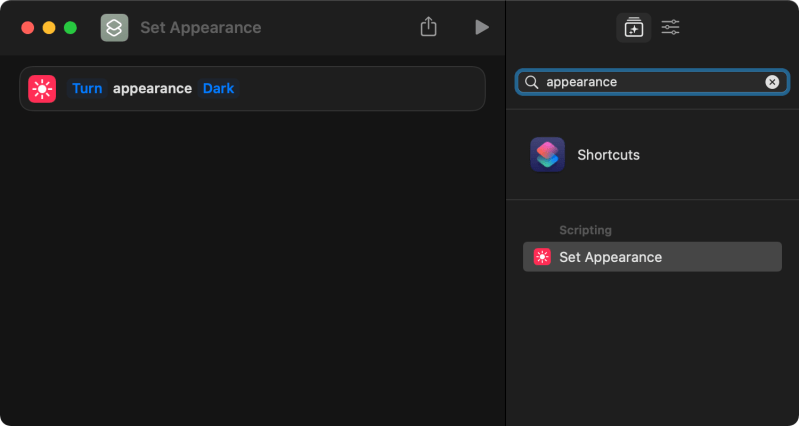Change the Dark appearance parameter
The width and height of the screenshot is (799, 426).
tap(219, 89)
